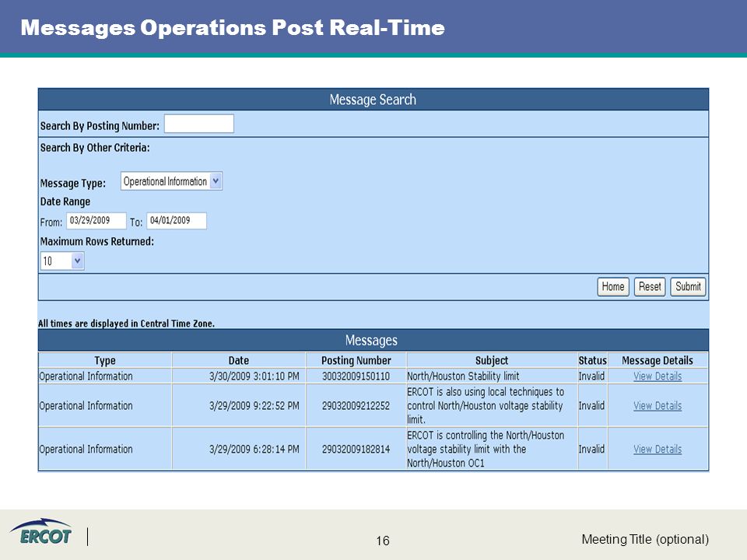Viewport: 747px width, 560px height.
Task: Click Operational Information type in 6:28:14 PM row
Action: click(x=86, y=449)
